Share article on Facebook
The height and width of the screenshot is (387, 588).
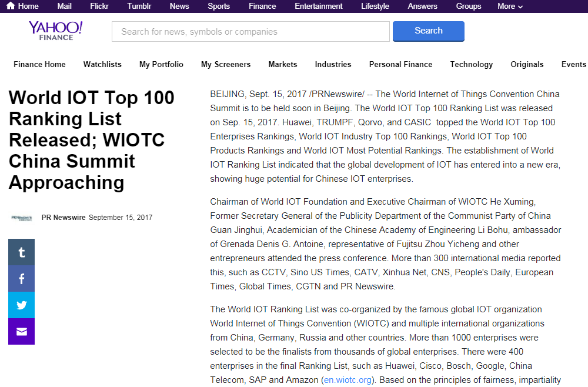coord(22,279)
